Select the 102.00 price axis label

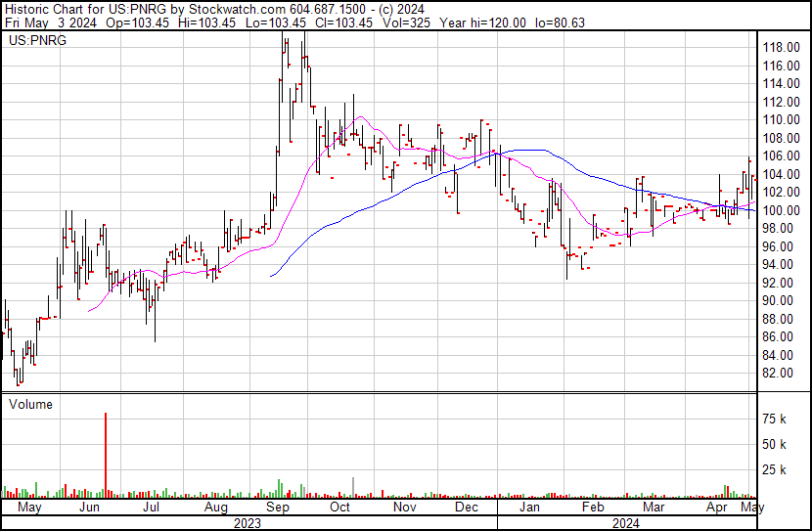click(x=781, y=192)
